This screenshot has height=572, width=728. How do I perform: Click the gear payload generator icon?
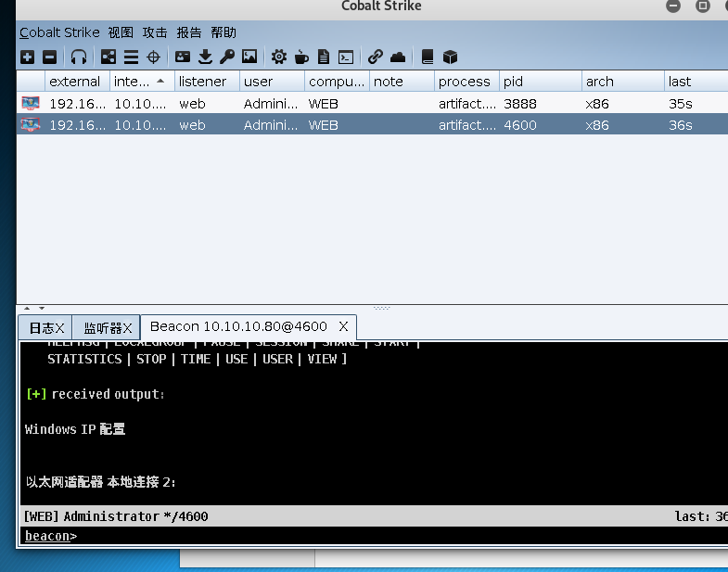pyautogui.click(x=279, y=57)
